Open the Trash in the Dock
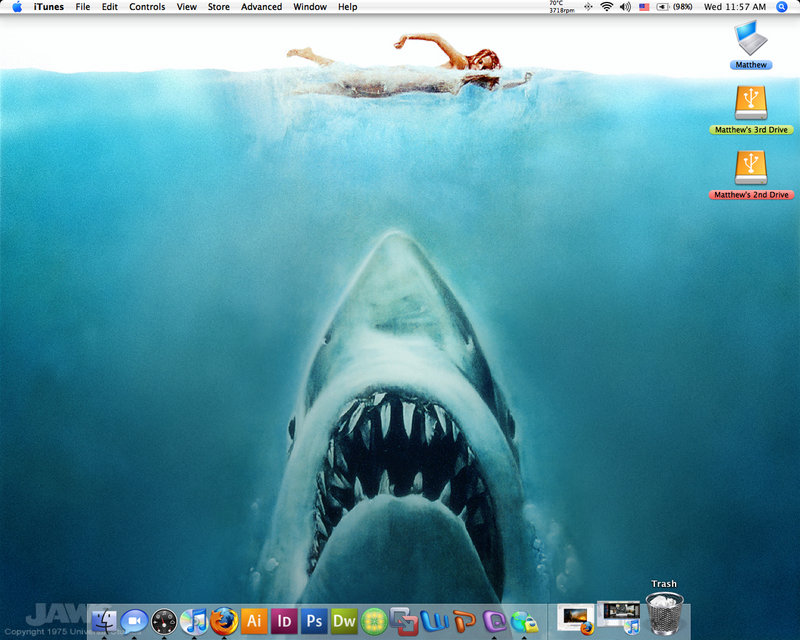This screenshot has height=640, width=800. pos(664,613)
